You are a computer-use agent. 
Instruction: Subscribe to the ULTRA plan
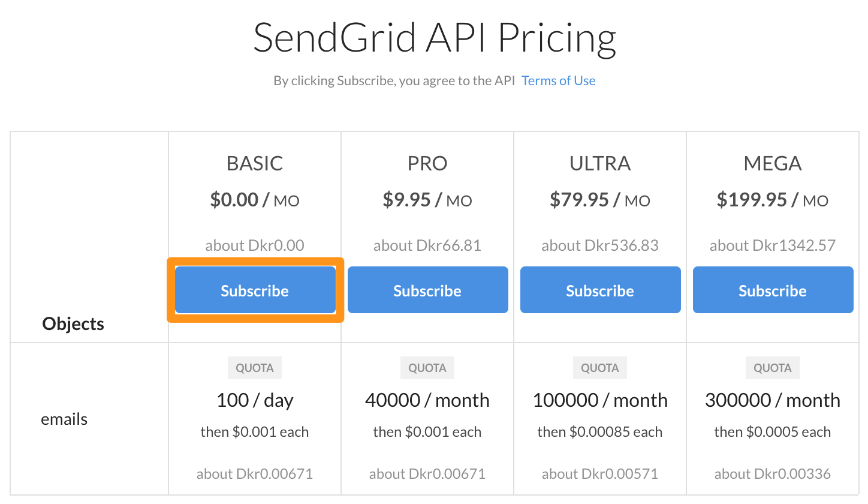(600, 290)
